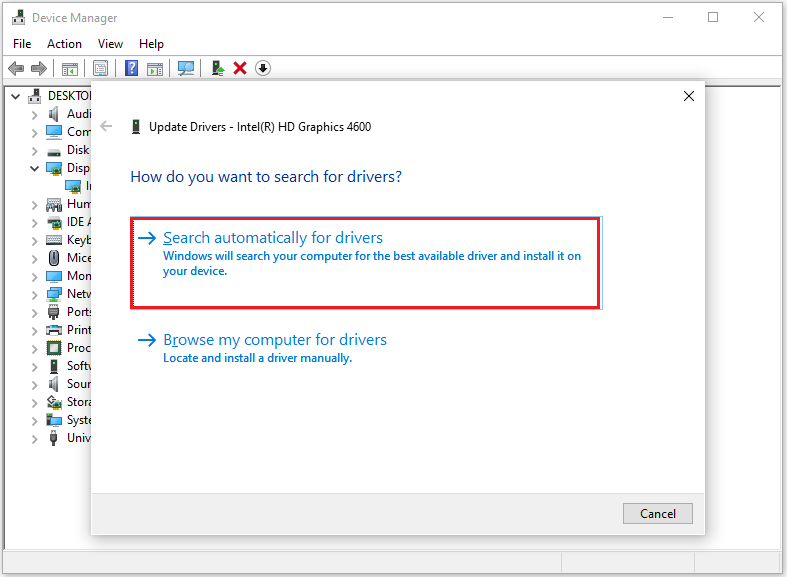The width and height of the screenshot is (787, 577).
Task: Select the Sound controllers speaker icon
Action: click(x=54, y=384)
